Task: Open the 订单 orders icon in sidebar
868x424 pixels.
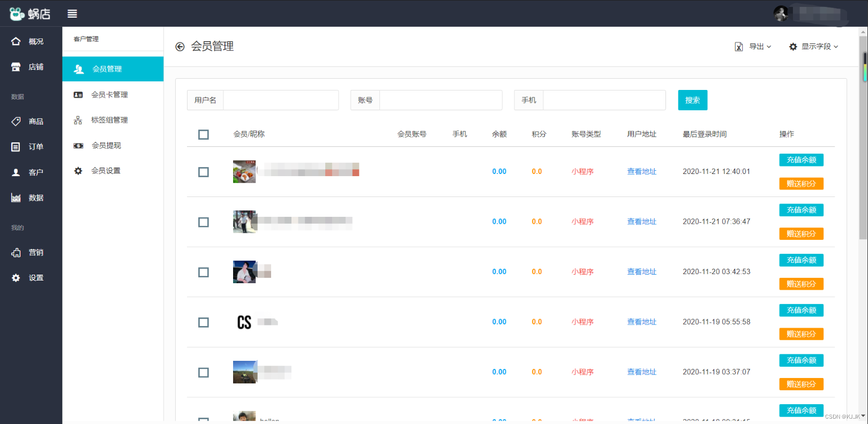Action: click(x=16, y=147)
